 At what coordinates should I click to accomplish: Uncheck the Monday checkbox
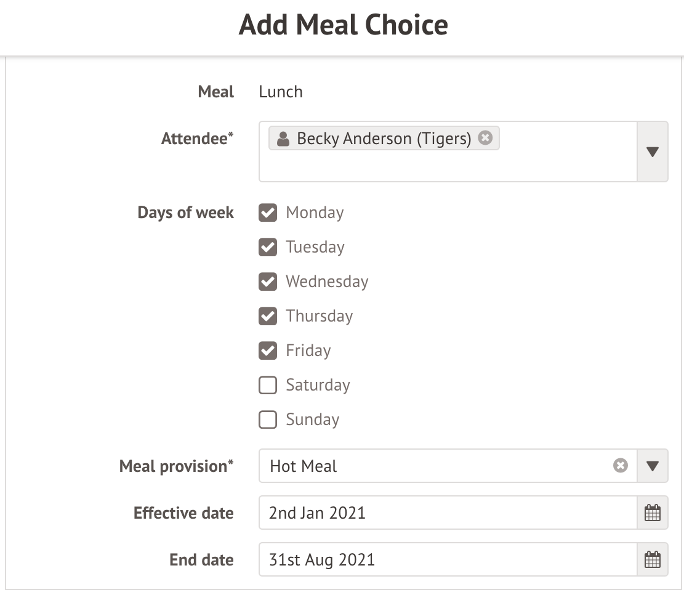point(268,213)
